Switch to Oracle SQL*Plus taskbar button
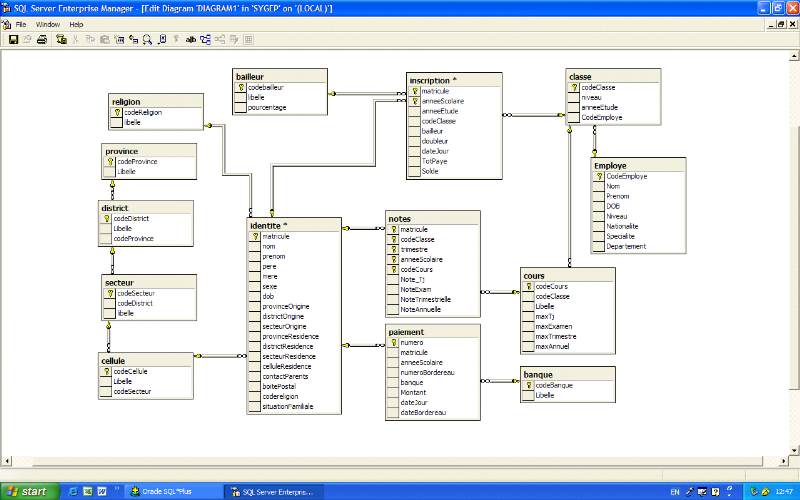The width and height of the screenshot is (800, 500). (x=172, y=491)
